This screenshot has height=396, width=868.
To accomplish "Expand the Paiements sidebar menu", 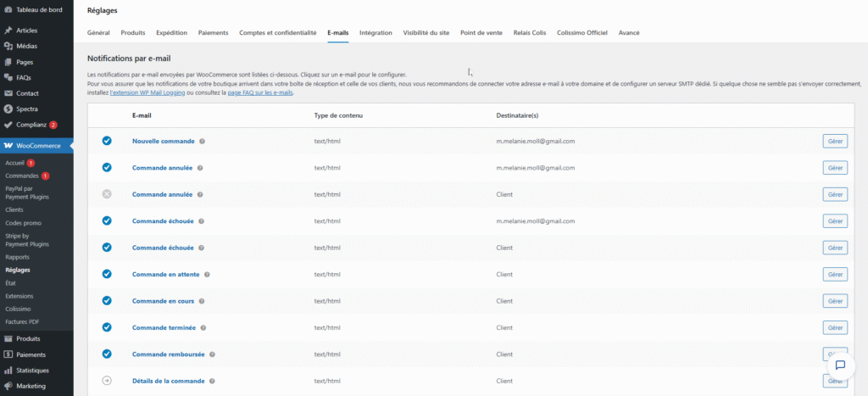I will click(31, 354).
